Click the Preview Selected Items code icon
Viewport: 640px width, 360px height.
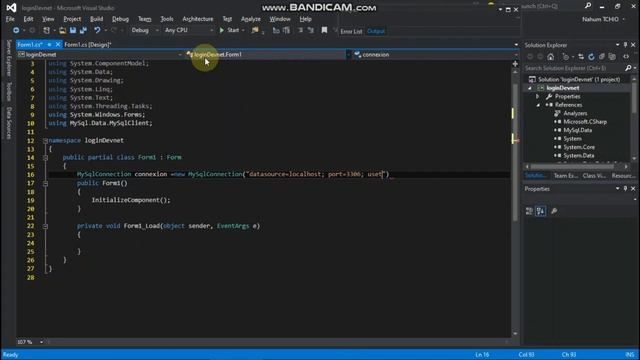(x=626, y=57)
